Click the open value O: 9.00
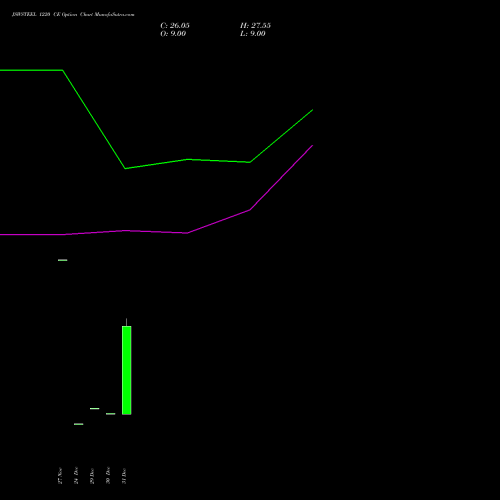500x500 pixels. point(173,34)
